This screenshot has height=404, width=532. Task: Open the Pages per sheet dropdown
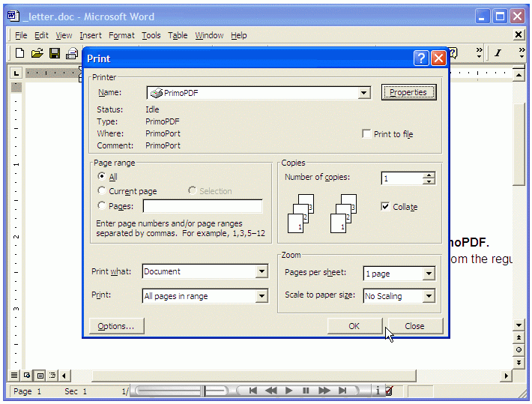click(x=429, y=274)
